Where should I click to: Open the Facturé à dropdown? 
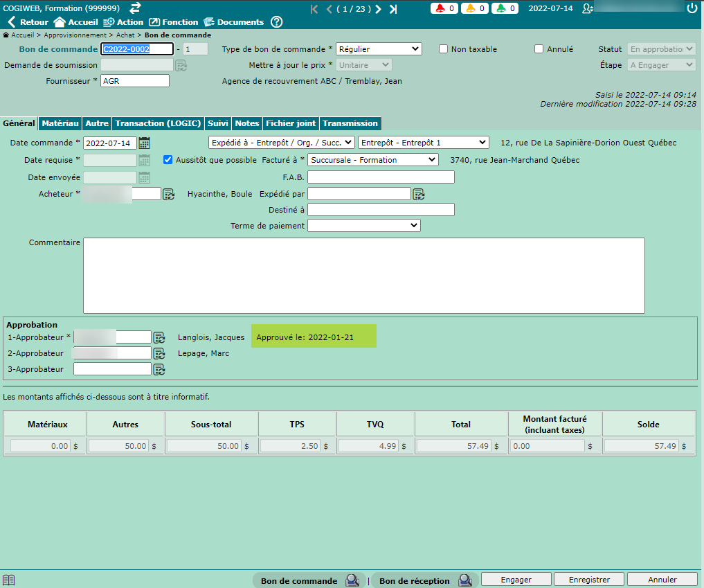pos(372,160)
